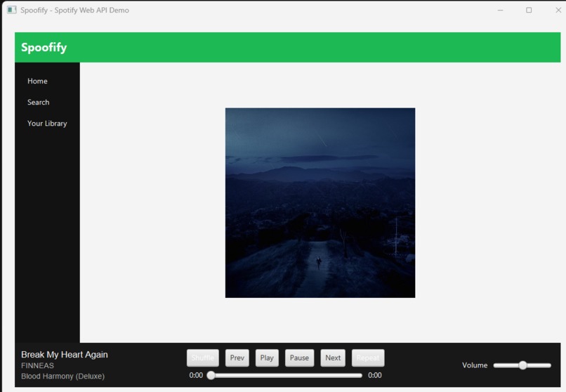The width and height of the screenshot is (566, 392).
Task: Minimize the Spoofify window
Action: [x=500, y=10]
